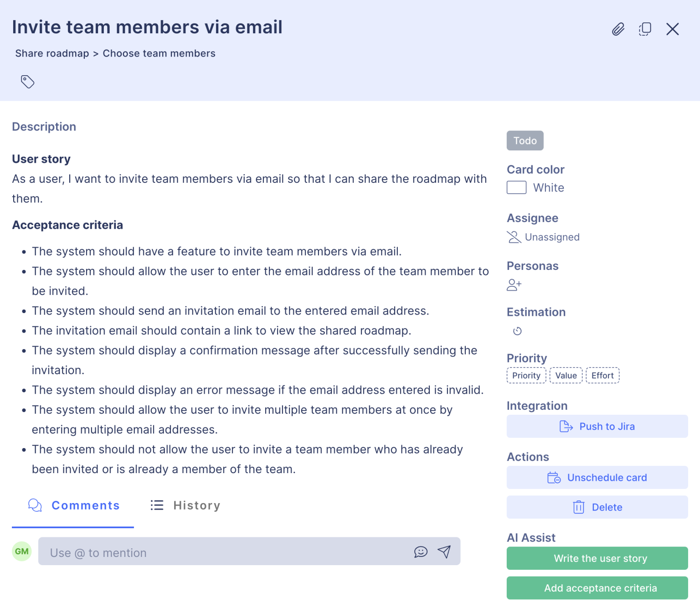Open the emoji picker in the comment box
The width and height of the screenshot is (700, 613).
pyautogui.click(x=421, y=551)
